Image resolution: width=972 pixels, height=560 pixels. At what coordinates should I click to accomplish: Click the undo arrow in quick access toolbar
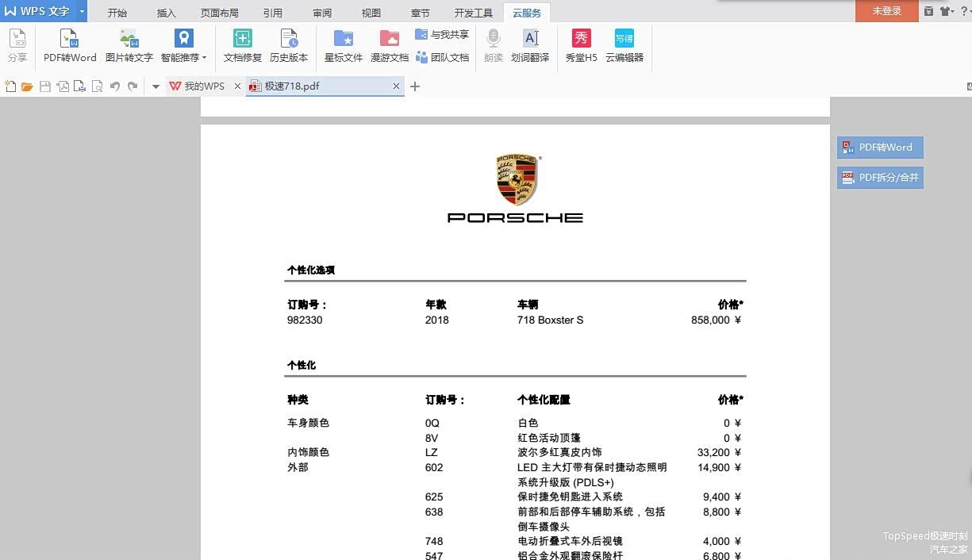[x=115, y=86]
